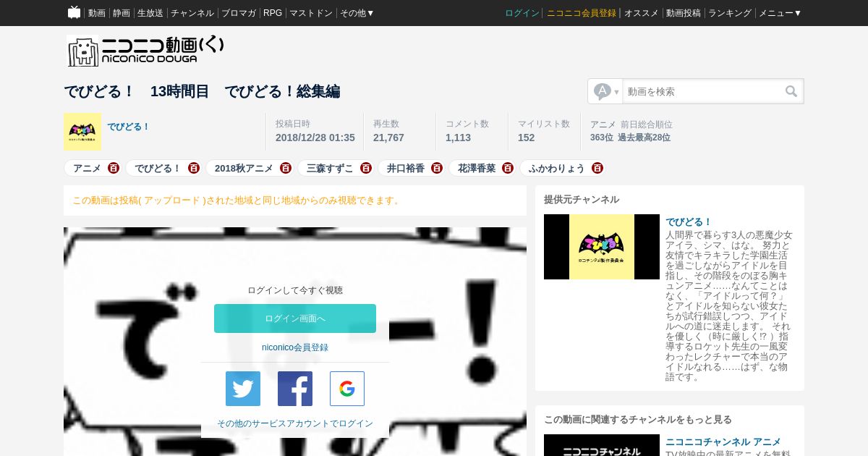Open 静画 in the top navigation
The image size is (868, 456).
click(122, 13)
